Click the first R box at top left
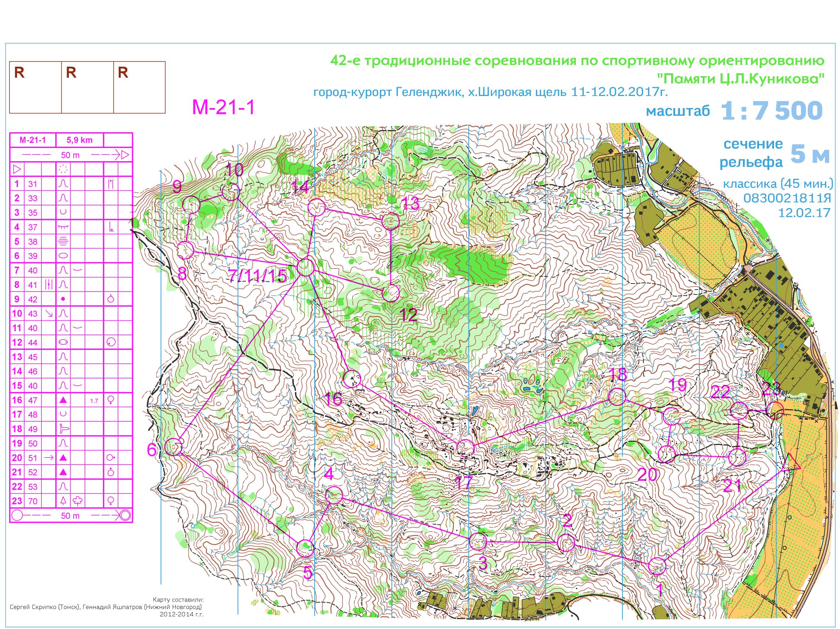 click(35, 87)
